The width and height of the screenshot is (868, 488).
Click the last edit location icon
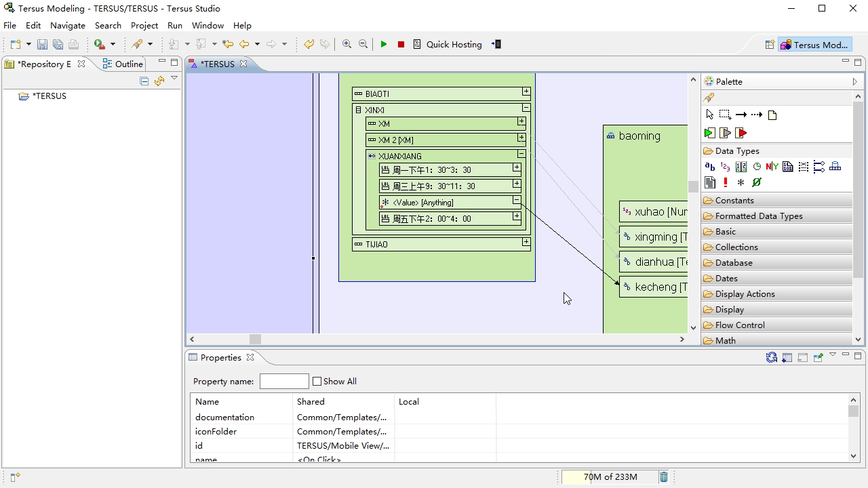pos(228,44)
